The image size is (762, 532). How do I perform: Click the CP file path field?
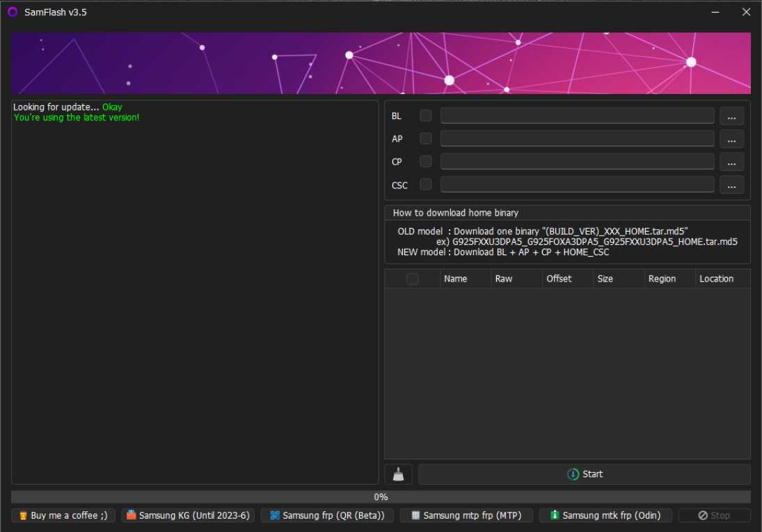(x=577, y=161)
